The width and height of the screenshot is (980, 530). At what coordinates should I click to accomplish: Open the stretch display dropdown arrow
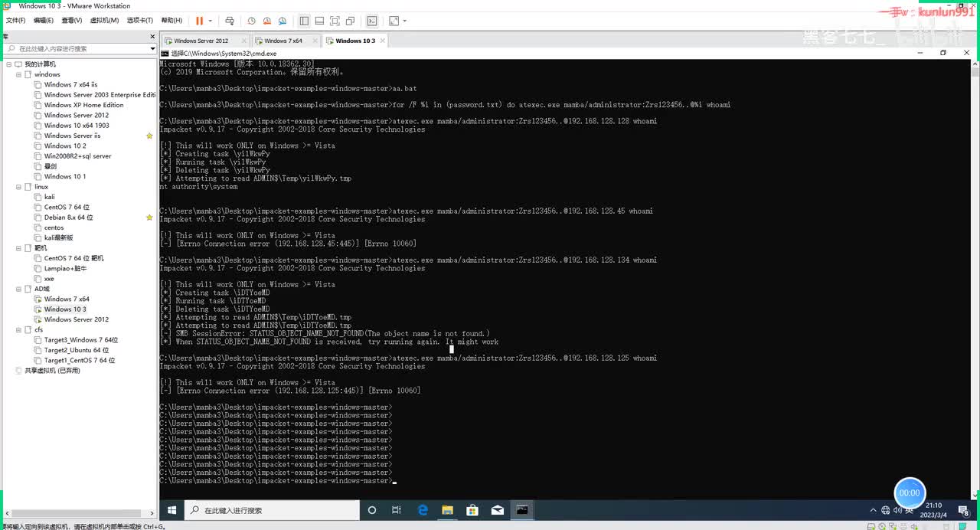[x=404, y=21]
